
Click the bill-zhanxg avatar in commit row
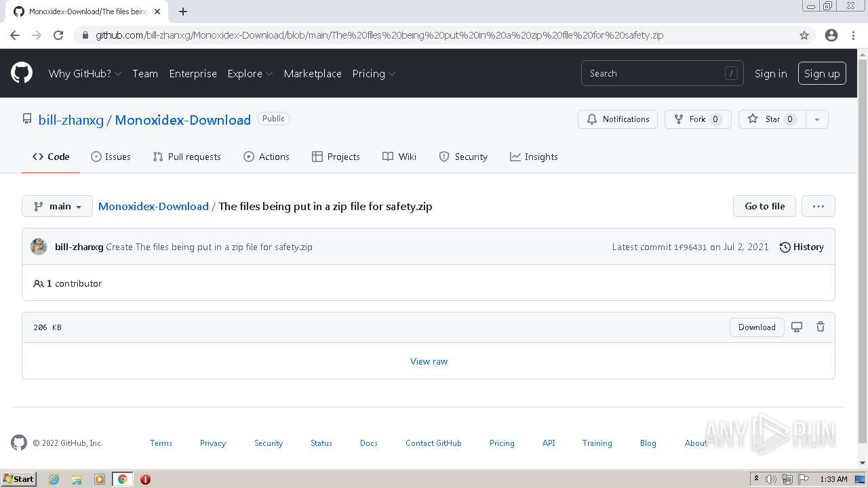tap(39, 247)
